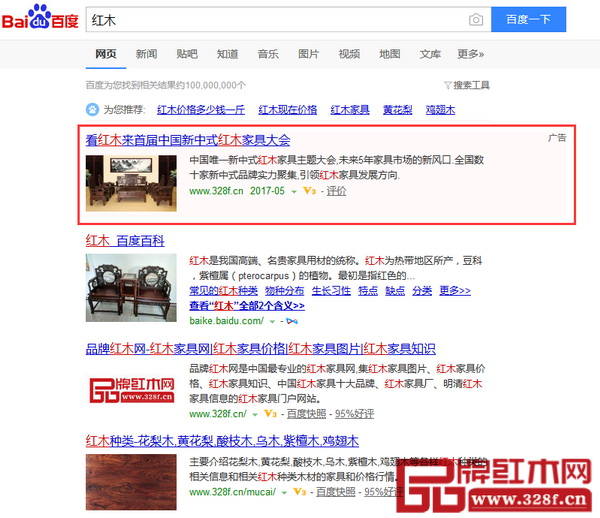This screenshot has width=600, height=518.
Task: Switch to the 图片 tab
Action: pyautogui.click(x=308, y=54)
